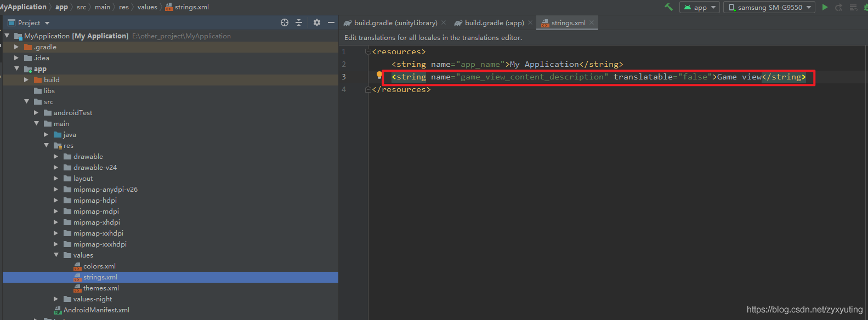868x320 pixels.
Task: Collapse the main folder arrow
Action: pos(36,123)
